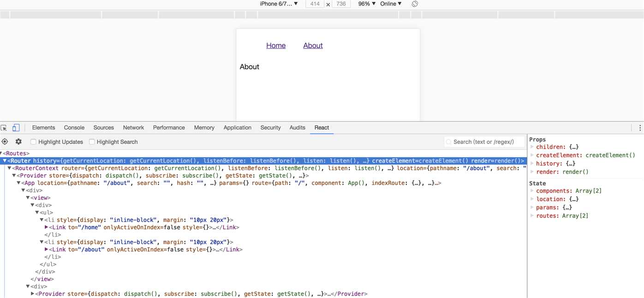
Task: Collapse the Router node arrow
Action: click(x=5, y=161)
